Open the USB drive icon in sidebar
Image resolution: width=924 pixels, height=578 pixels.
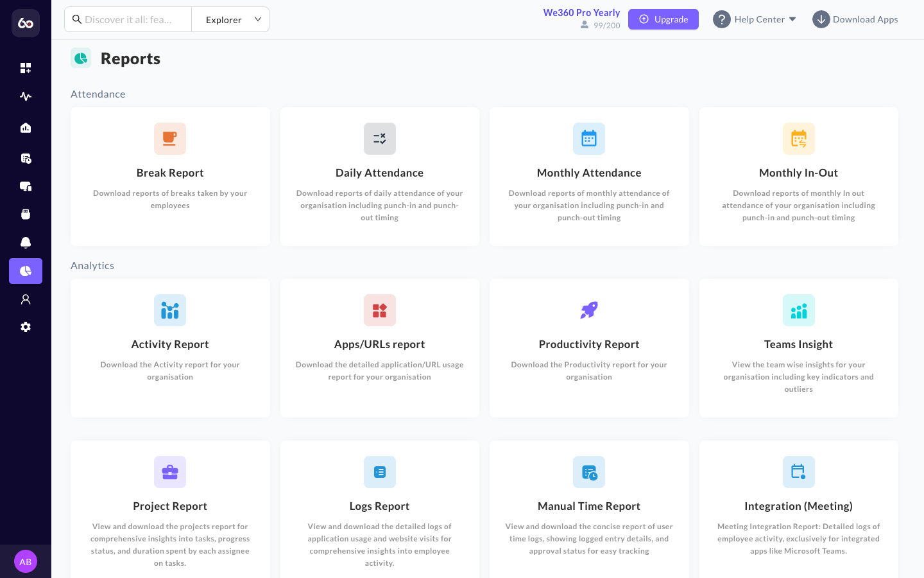point(26,215)
